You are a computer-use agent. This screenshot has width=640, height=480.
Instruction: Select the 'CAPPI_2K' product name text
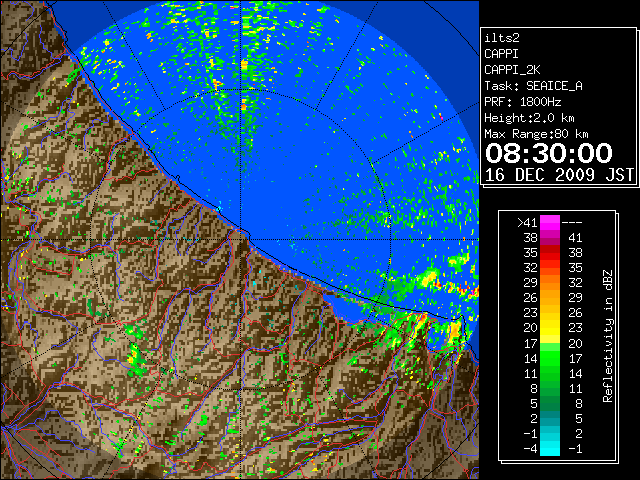point(512,70)
